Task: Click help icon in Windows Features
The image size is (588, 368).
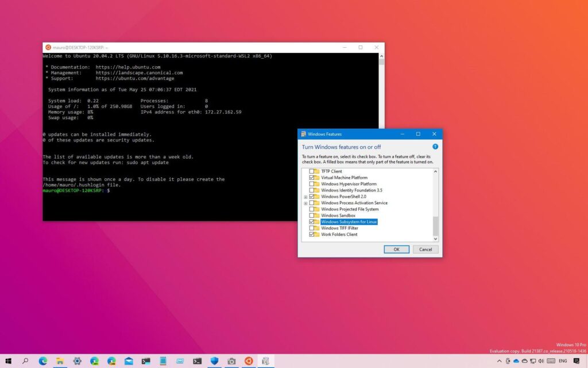Action: coord(435,147)
